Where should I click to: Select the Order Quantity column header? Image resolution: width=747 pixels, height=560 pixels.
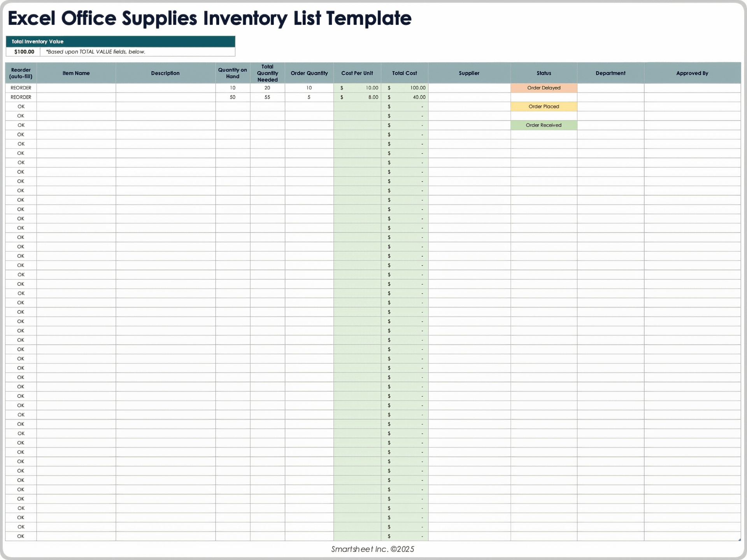coord(309,73)
